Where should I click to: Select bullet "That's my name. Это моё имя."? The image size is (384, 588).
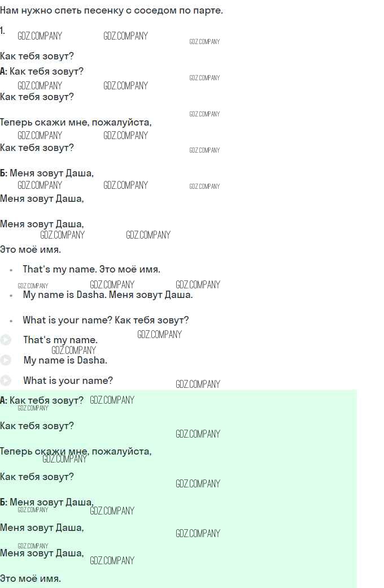pos(91,269)
